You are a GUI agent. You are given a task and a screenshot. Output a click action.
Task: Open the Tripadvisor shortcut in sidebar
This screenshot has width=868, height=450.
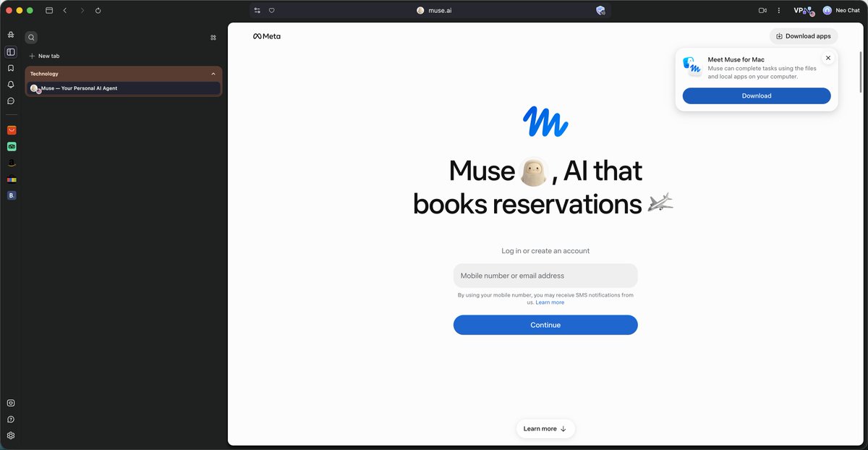(12, 146)
